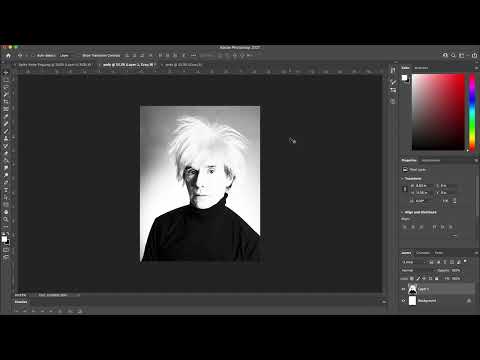Open the first document tab
This screenshot has width=480, height=360.
tap(54, 65)
